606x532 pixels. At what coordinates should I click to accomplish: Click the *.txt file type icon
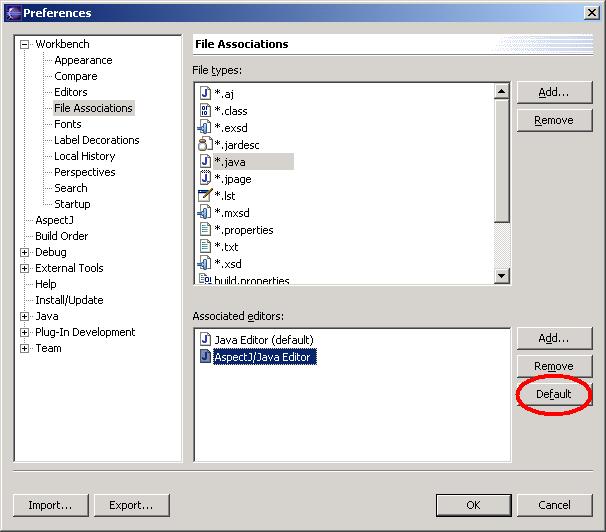pyautogui.click(x=205, y=246)
